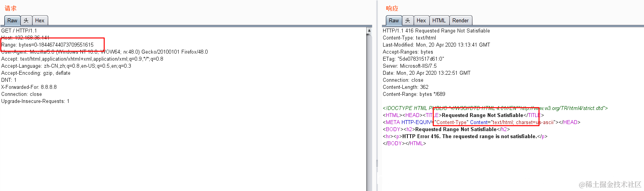Click the 'Connection: close' line in request
This screenshot has height=191, width=644.
(x=22, y=94)
